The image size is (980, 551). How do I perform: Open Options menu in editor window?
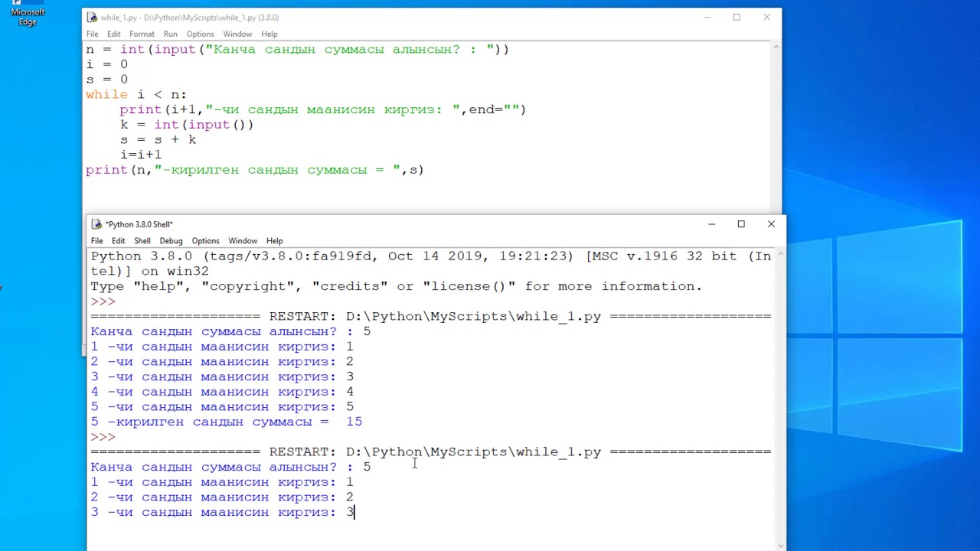pyautogui.click(x=201, y=34)
